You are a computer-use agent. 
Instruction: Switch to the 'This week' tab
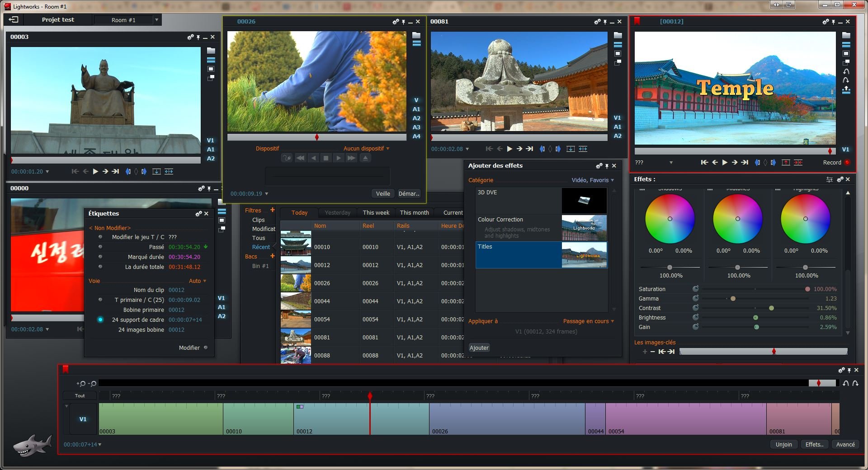376,212
